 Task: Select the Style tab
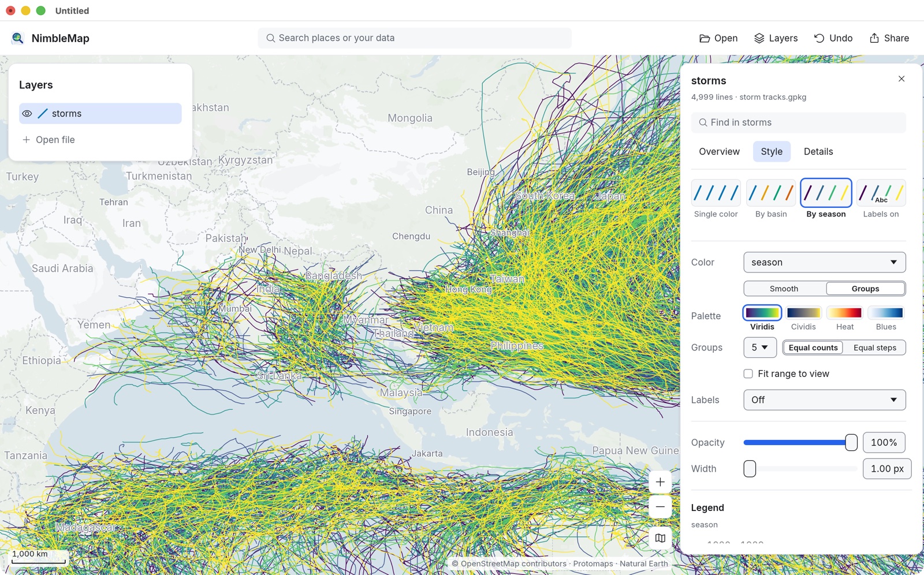[x=772, y=151]
